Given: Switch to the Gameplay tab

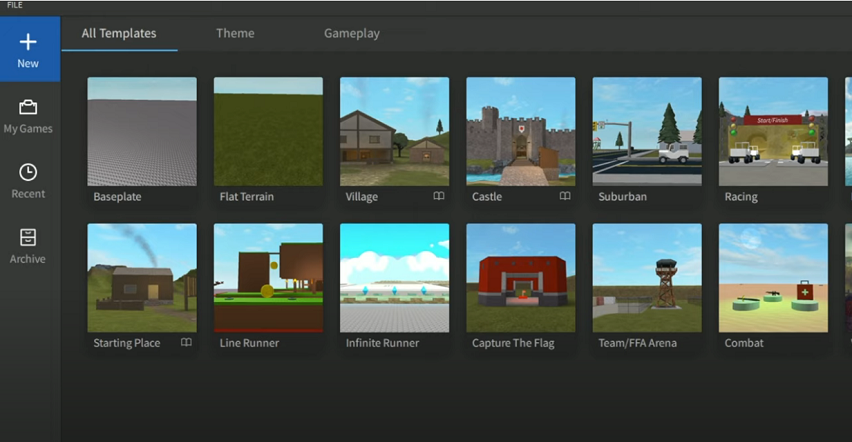Looking at the screenshot, I should pos(352,33).
